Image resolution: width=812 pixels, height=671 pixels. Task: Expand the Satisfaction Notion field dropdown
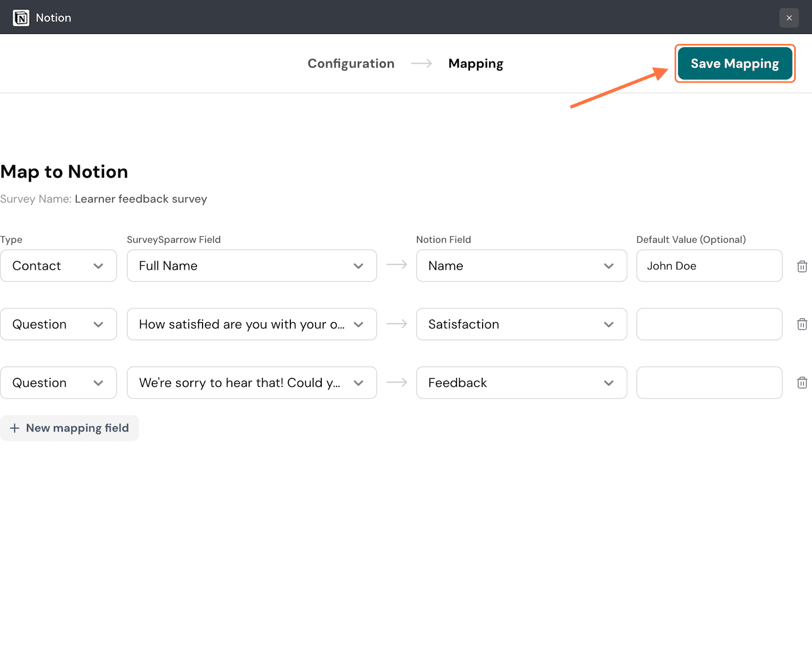[521, 324]
